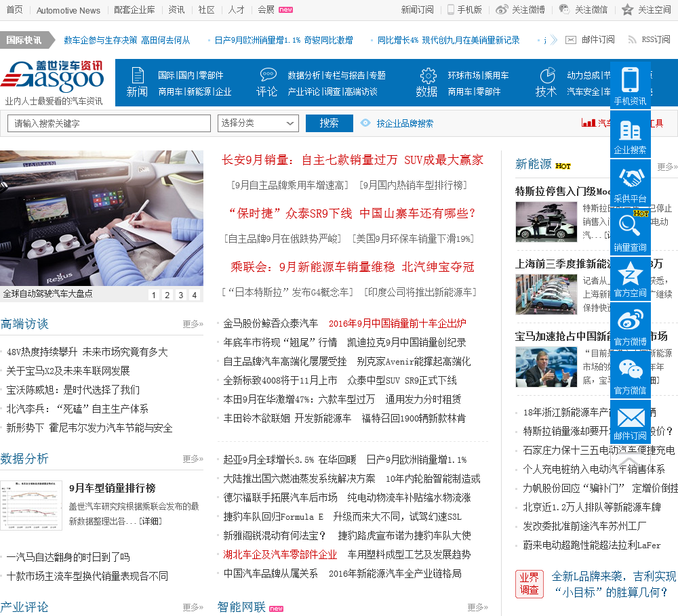Viewport: 678px width, 616px height.
Task: Open ticker item 日产9月欧洲销量增1.1%
Action: click(x=283, y=40)
